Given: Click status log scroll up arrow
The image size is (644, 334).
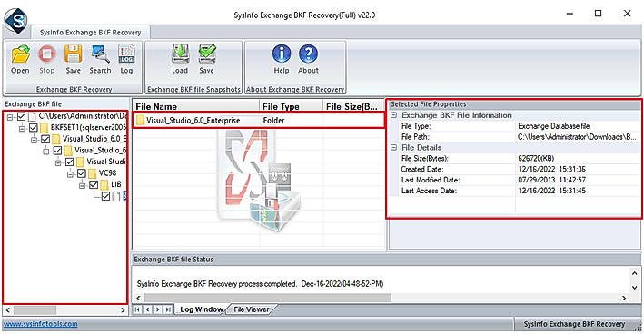Looking at the screenshot, I should click(x=634, y=273).
